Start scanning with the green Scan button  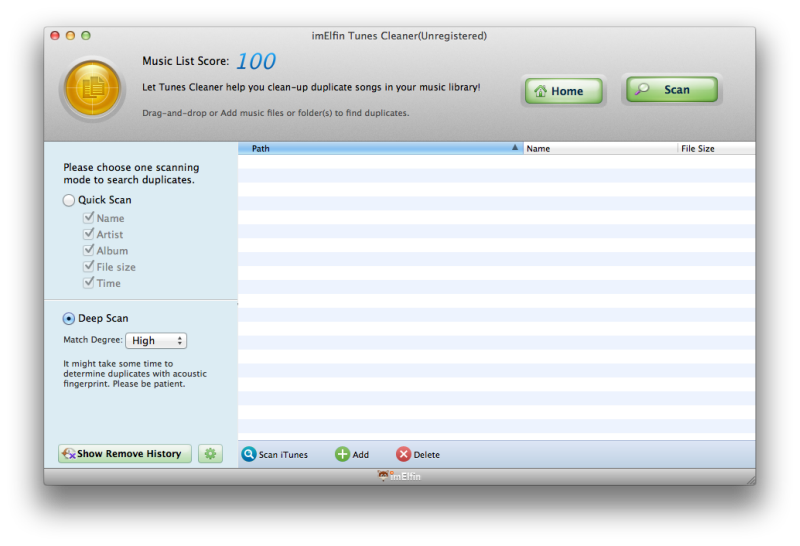click(x=671, y=89)
